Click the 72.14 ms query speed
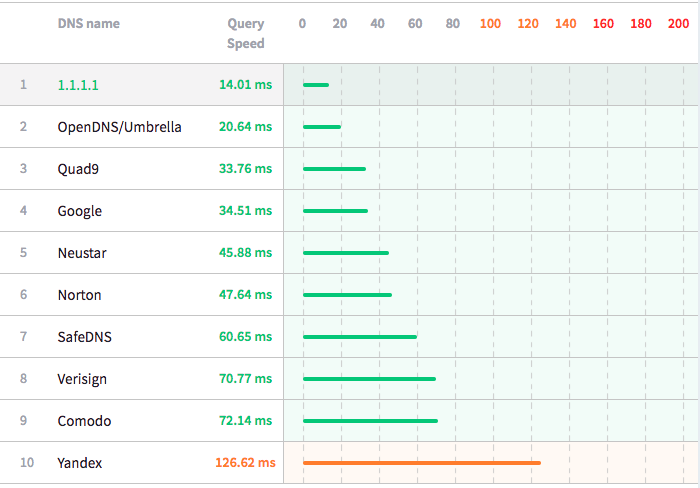This screenshot has height=488, width=700. click(x=246, y=420)
